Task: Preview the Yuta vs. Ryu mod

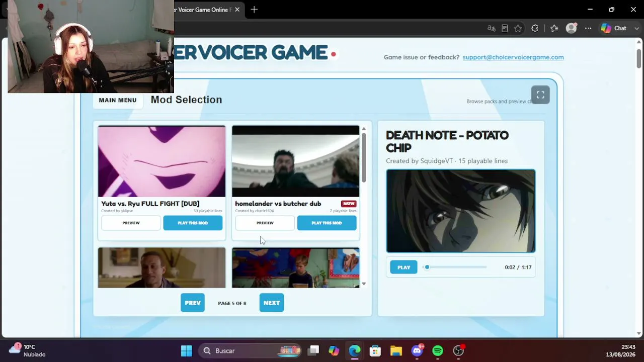Action: tap(131, 223)
